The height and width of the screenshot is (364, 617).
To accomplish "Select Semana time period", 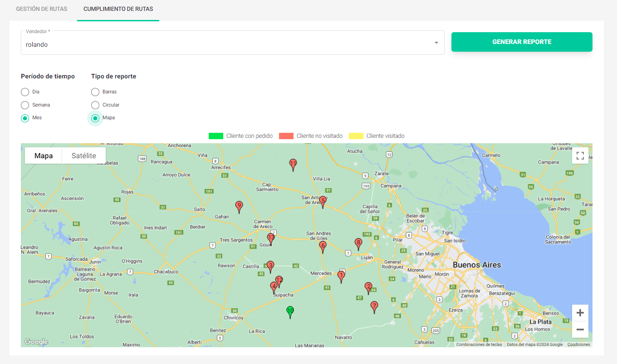I will tap(25, 105).
